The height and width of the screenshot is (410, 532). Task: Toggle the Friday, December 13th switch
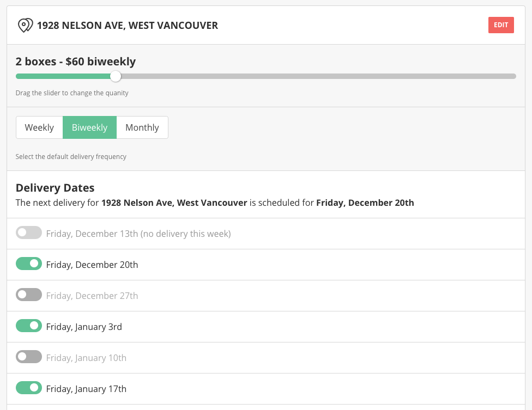tap(29, 233)
